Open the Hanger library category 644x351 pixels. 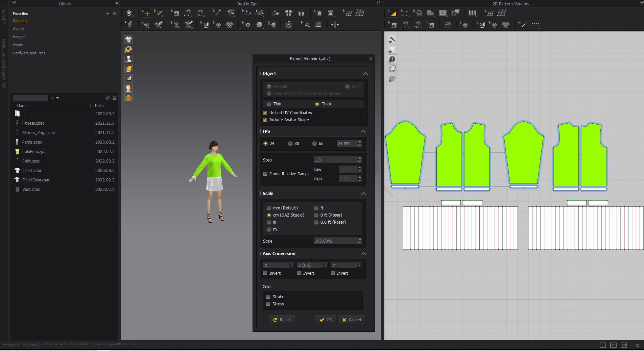point(19,37)
